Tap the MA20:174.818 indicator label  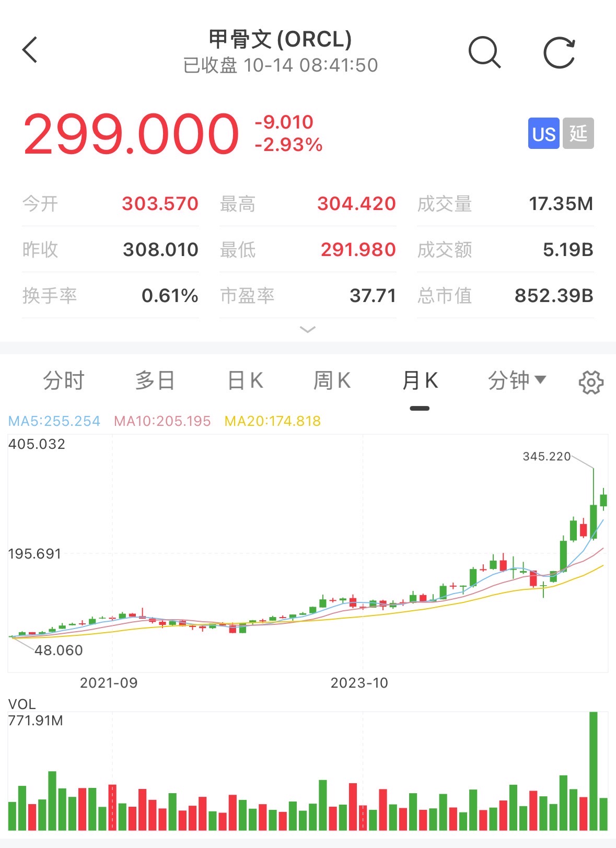coord(273,421)
